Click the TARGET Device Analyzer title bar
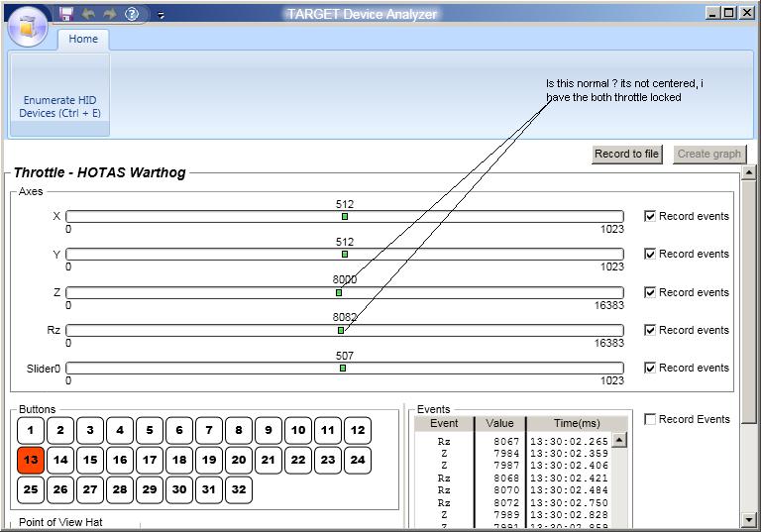Image resolution: width=761 pixels, height=532 pixels. pyautogui.click(x=362, y=14)
